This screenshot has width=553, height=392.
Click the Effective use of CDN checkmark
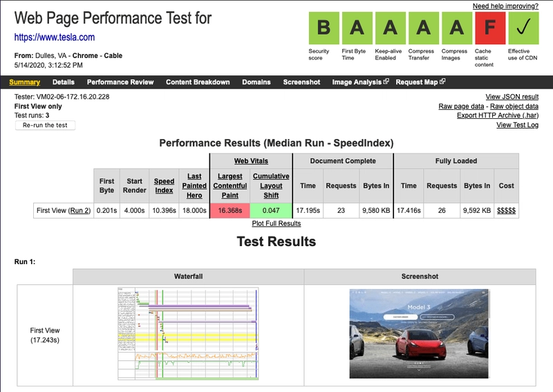523,28
